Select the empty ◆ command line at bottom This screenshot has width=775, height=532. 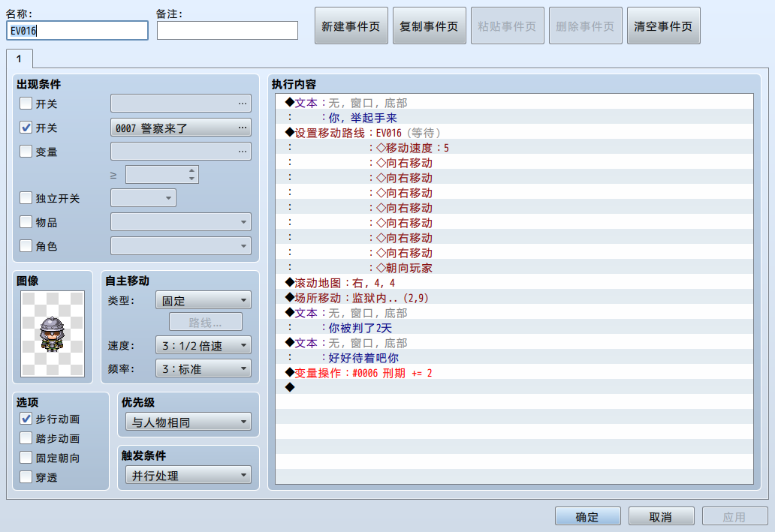[514, 387]
